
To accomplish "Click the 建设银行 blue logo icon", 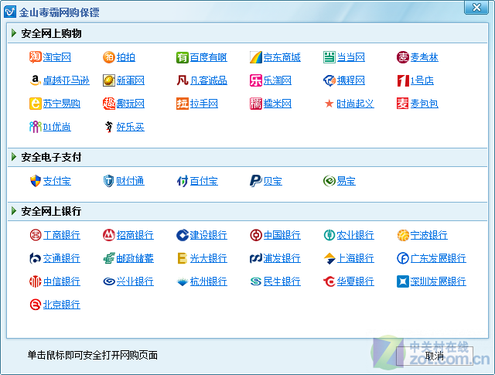I will 182,235.
